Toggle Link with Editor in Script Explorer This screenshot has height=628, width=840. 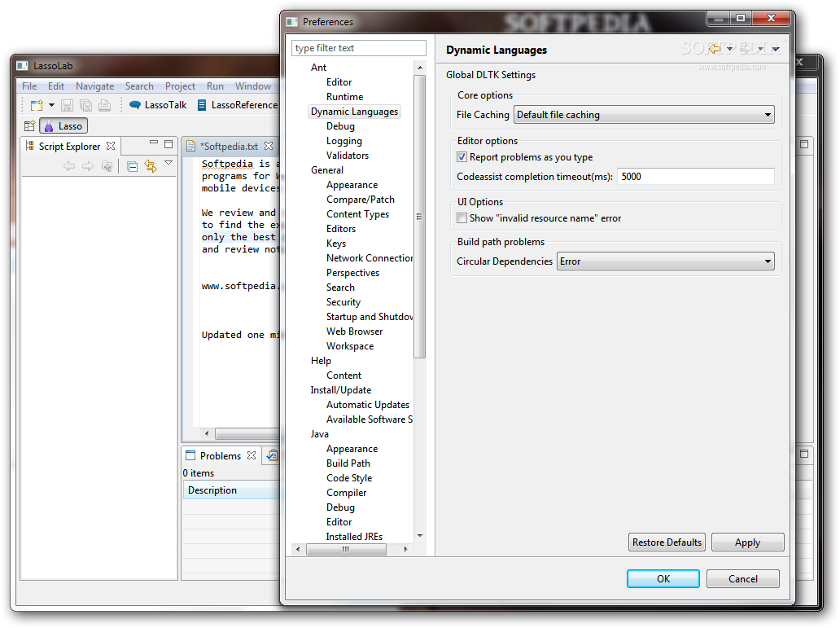click(151, 166)
